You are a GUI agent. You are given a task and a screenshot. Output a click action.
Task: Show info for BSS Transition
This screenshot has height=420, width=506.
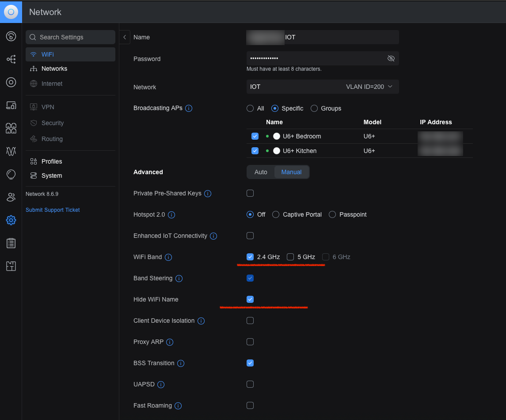tap(181, 363)
